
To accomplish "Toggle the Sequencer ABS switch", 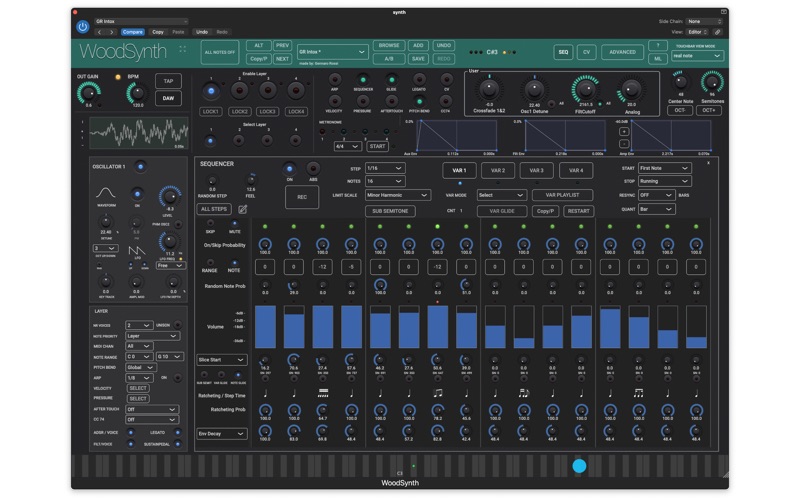I will [x=313, y=169].
